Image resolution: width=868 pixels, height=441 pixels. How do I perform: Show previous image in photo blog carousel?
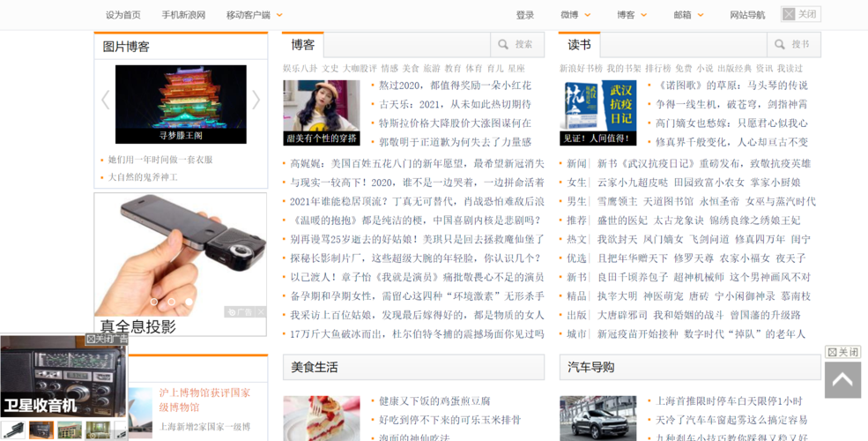tap(105, 100)
